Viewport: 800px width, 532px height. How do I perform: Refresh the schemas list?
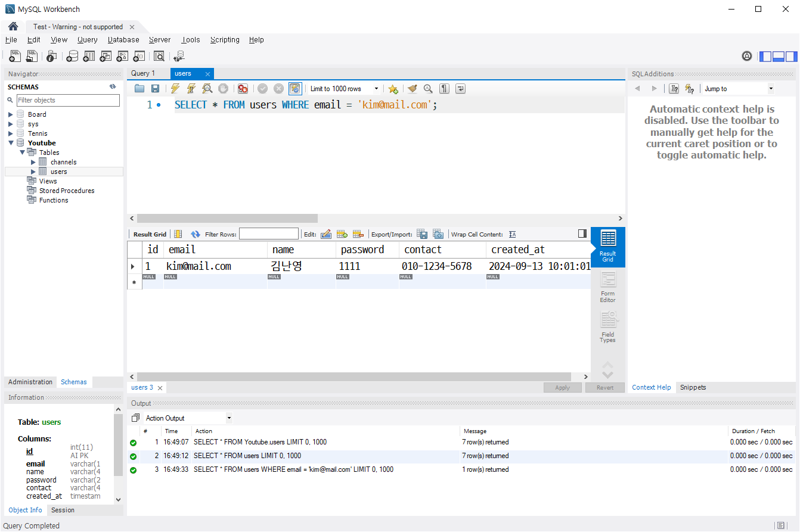(x=113, y=87)
